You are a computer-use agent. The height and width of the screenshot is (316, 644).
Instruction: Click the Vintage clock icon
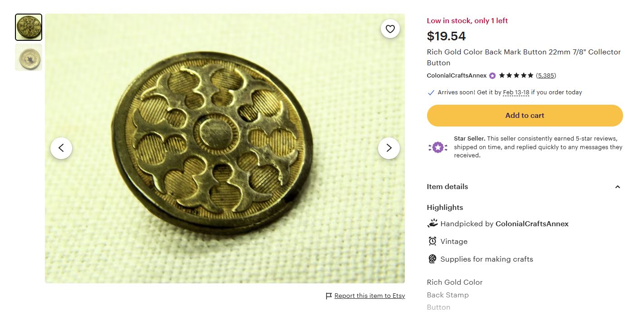pyautogui.click(x=432, y=241)
